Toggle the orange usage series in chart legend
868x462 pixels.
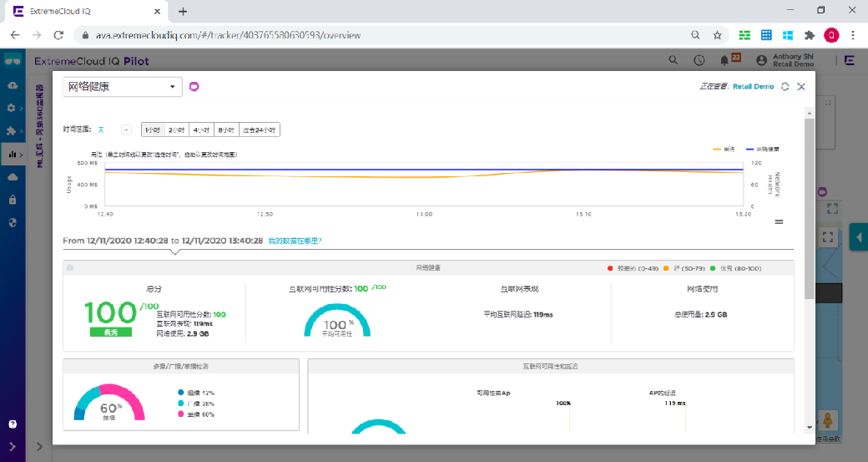pyautogui.click(x=724, y=149)
